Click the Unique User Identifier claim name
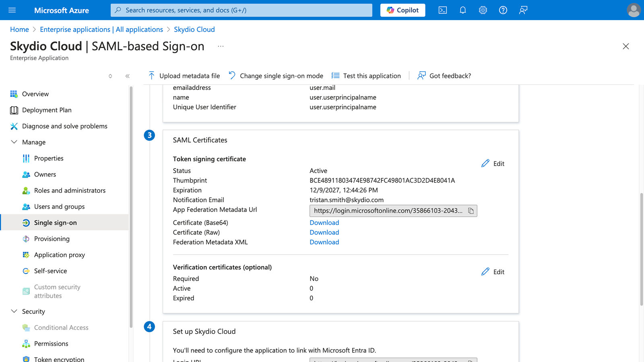The width and height of the screenshot is (644, 362). click(204, 107)
